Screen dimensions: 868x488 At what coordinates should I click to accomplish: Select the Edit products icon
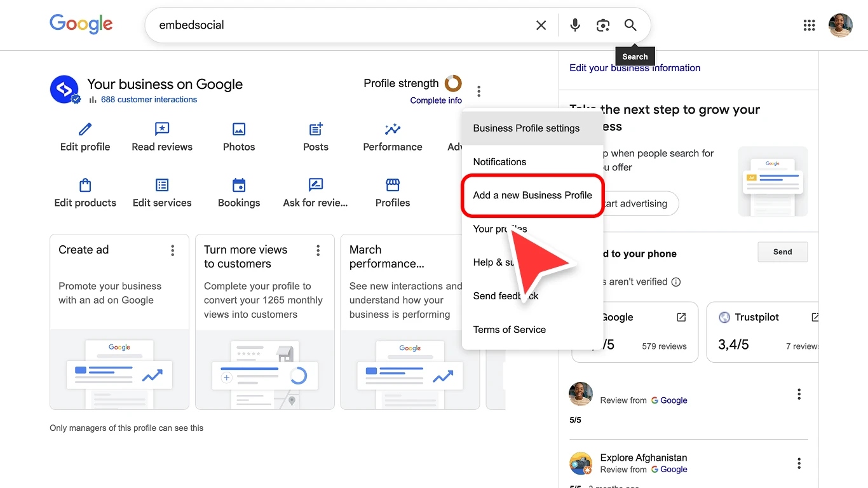(85, 186)
